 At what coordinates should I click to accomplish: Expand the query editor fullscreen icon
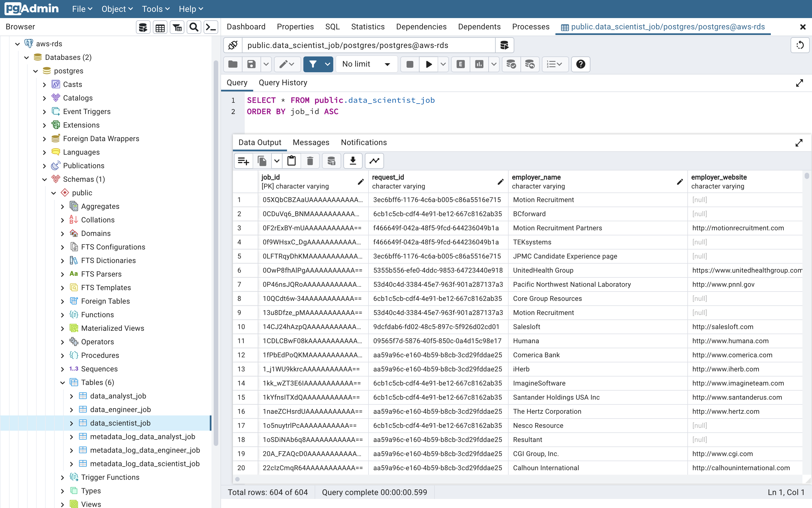click(800, 83)
